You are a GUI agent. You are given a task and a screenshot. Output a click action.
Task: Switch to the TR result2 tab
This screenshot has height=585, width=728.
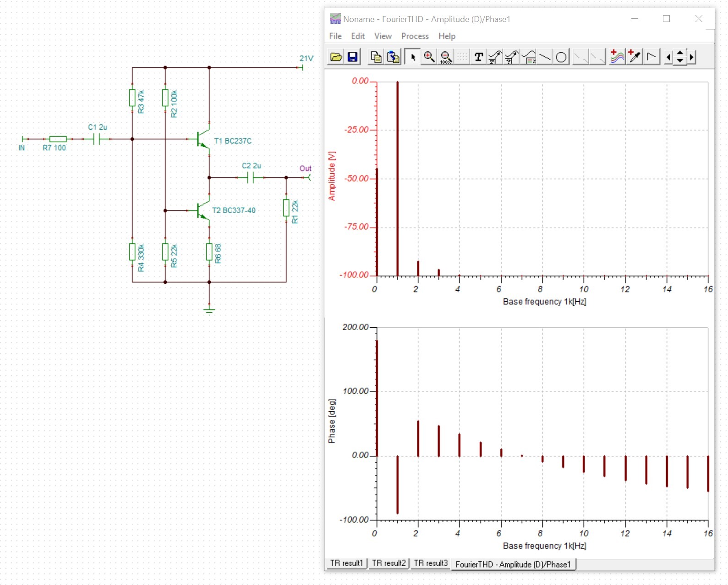coord(389,563)
